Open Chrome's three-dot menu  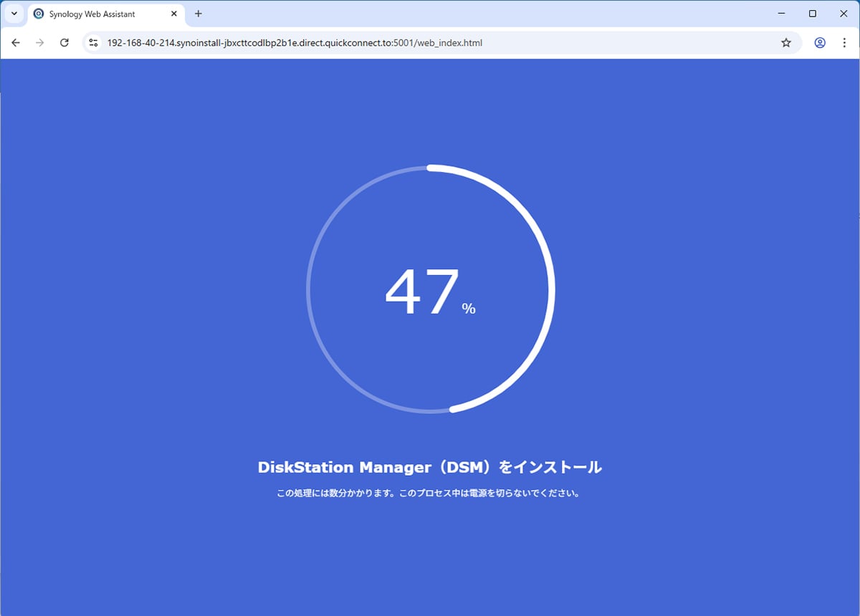click(844, 43)
